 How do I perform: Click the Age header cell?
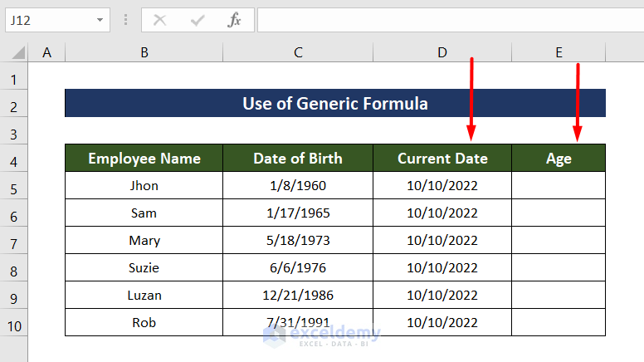tap(559, 159)
